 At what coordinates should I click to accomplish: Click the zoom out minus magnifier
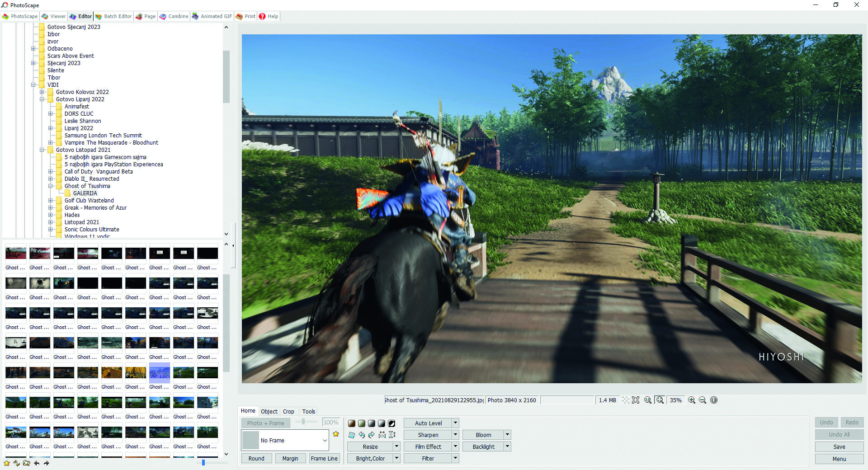click(703, 400)
